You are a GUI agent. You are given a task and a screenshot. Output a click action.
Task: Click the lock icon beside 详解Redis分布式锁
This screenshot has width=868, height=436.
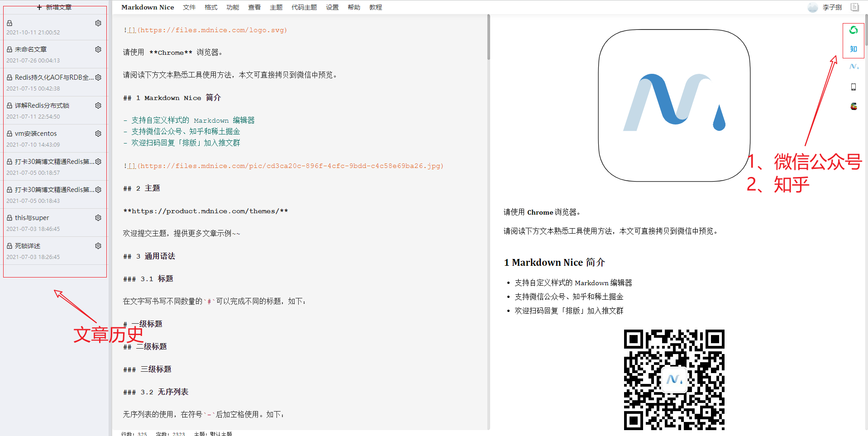10,105
